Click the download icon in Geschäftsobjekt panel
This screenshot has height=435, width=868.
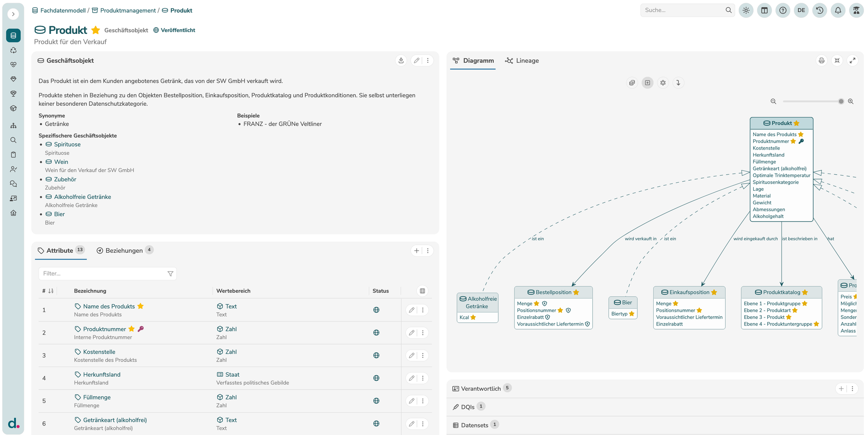(401, 61)
